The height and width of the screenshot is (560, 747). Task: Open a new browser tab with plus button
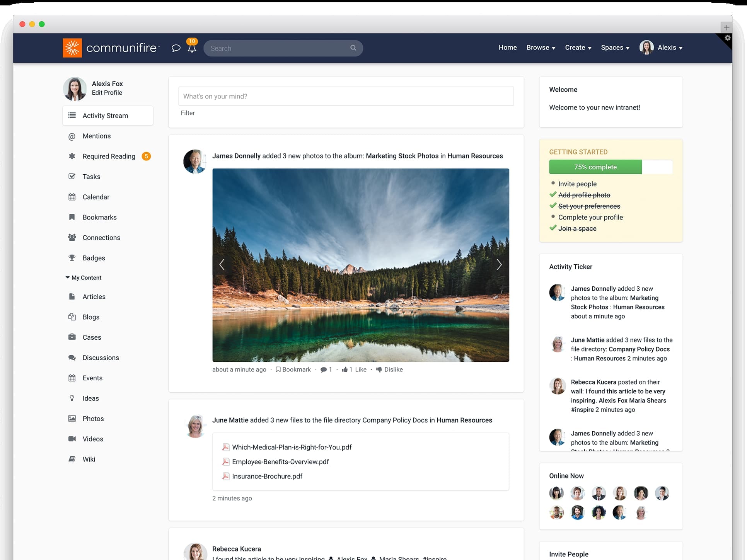pos(726,27)
